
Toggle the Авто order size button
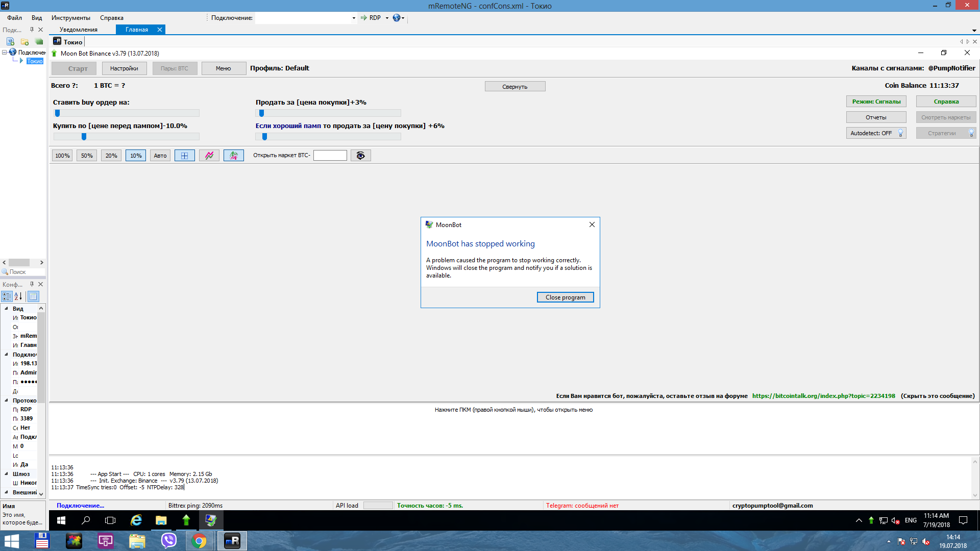pos(160,156)
